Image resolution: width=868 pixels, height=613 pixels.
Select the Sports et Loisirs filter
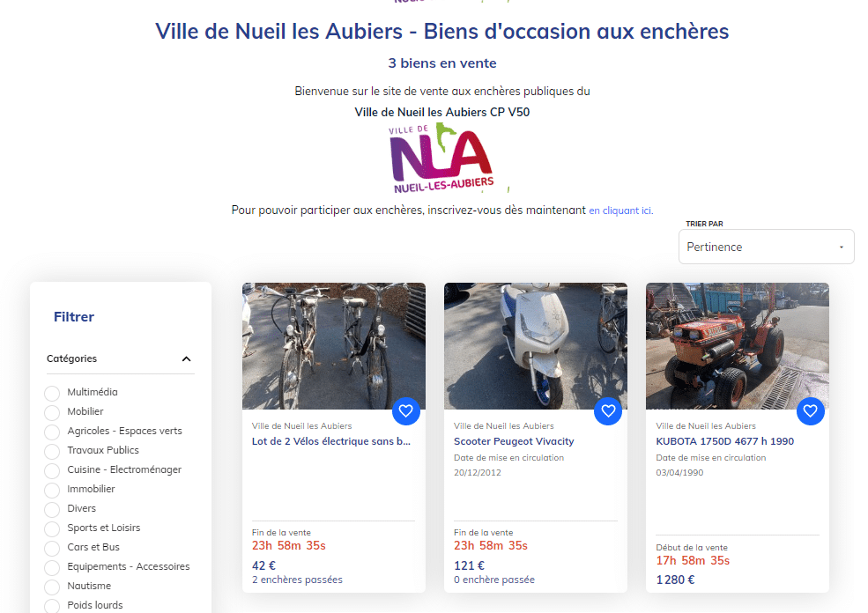coord(53,528)
